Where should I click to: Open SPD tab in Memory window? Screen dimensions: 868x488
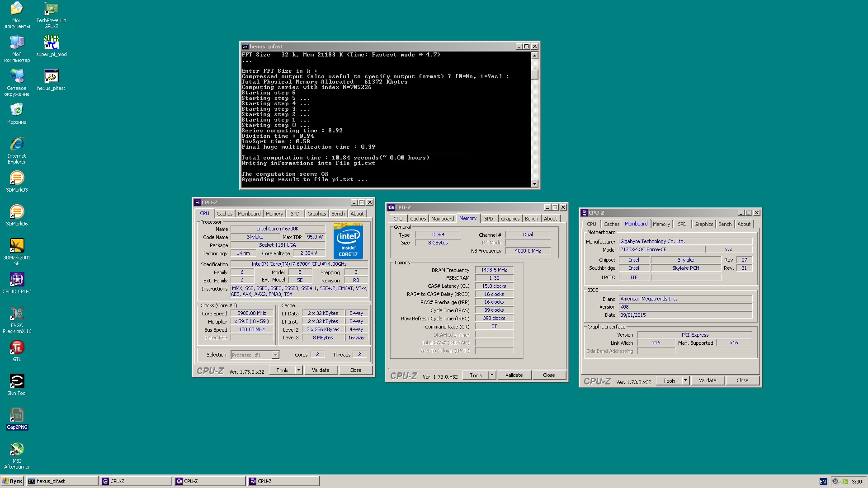489,219
